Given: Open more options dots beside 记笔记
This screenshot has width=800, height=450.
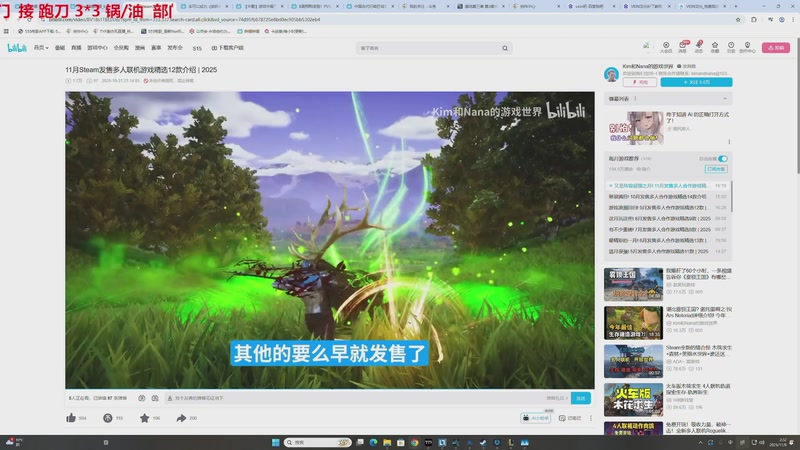Looking at the screenshot, I should (x=591, y=418).
